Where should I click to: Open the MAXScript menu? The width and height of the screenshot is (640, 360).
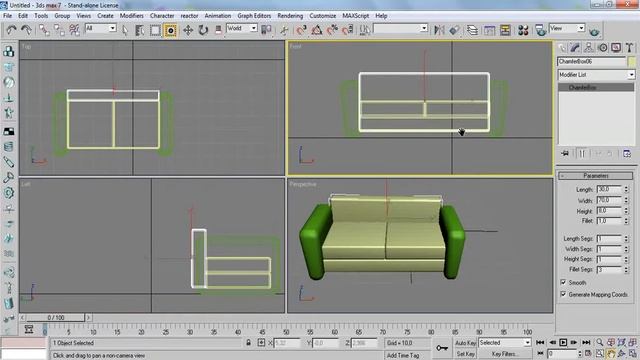click(356, 16)
